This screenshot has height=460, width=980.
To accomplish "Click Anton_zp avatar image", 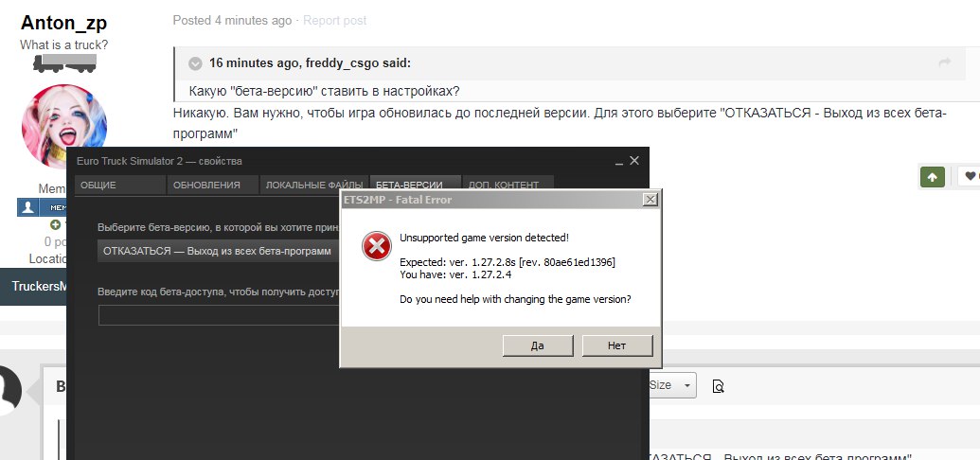I will click(x=64, y=127).
